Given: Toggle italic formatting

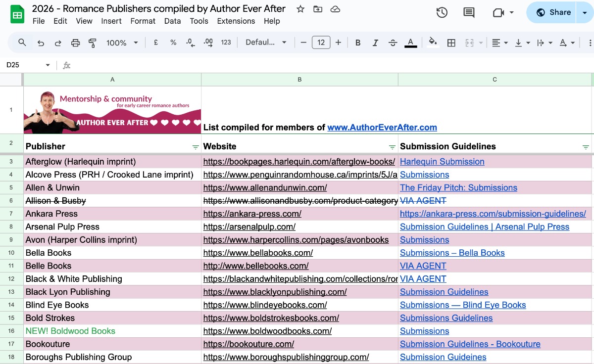Looking at the screenshot, I should click(375, 43).
